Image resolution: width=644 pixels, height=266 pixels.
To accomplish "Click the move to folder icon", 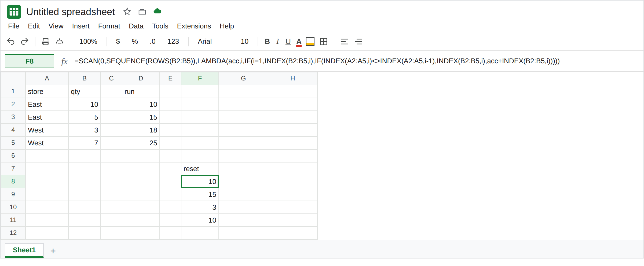I will pyautogui.click(x=142, y=12).
